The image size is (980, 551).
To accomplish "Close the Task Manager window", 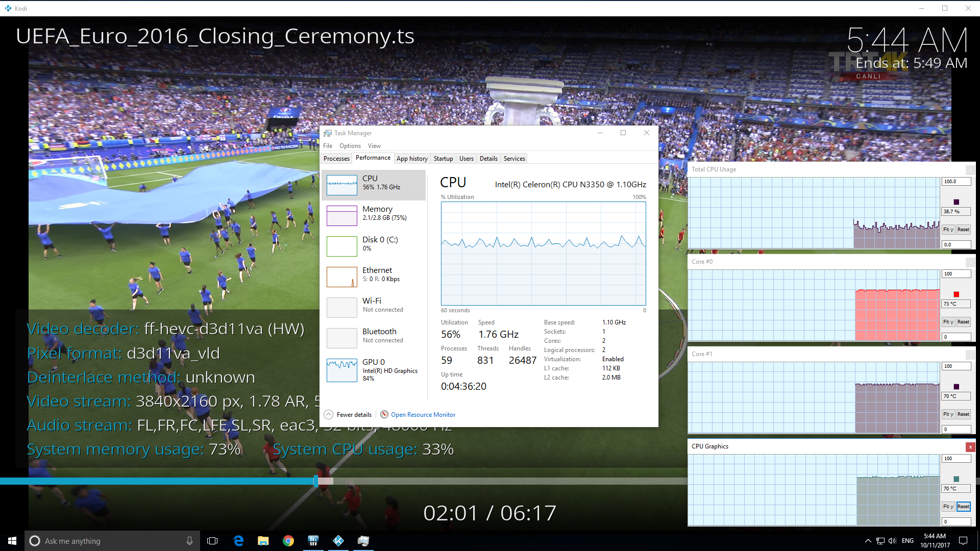I will 647,133.
